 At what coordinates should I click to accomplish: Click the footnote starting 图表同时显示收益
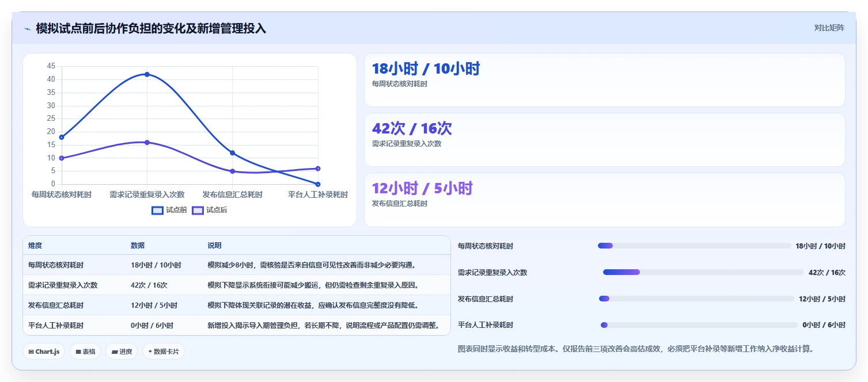pyautogui.click(x=635, y=349)
